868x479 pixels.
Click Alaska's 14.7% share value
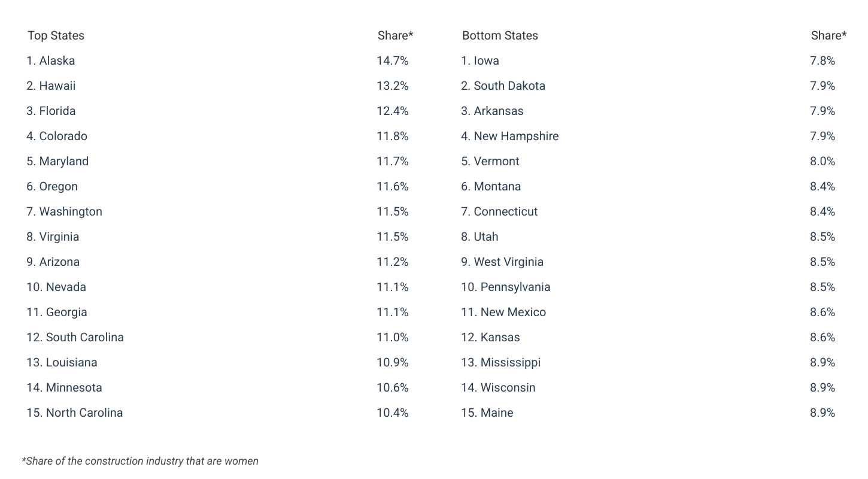click(x=392, y=60)
